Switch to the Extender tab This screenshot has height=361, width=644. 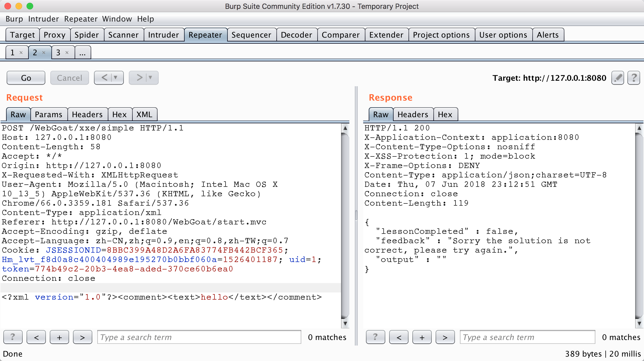[386, 35]
